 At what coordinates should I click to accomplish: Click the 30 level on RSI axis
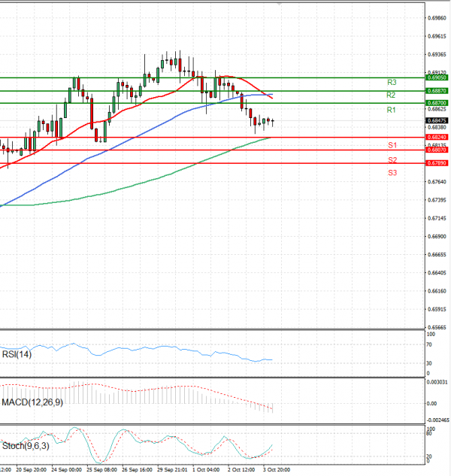coord(429,363)
